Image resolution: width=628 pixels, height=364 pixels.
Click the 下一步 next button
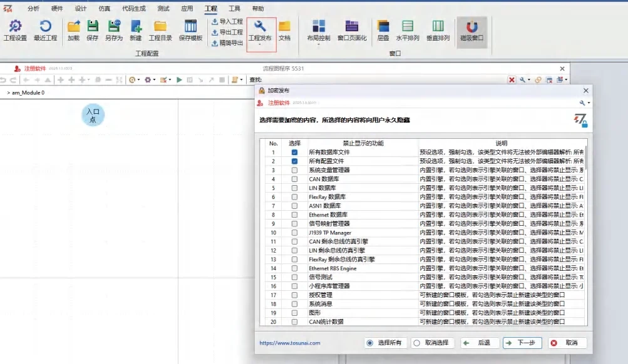pyautogui.click(x=522, y=343)
